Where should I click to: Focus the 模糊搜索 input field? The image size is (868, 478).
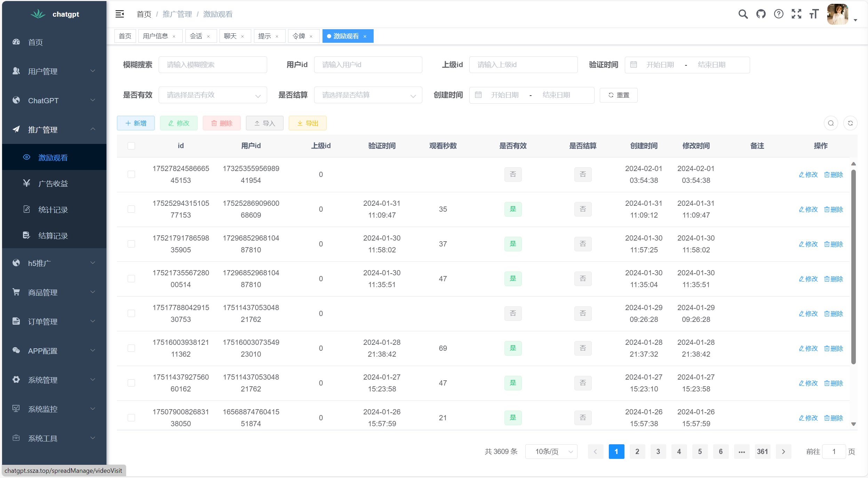click(x=213, y=65)
